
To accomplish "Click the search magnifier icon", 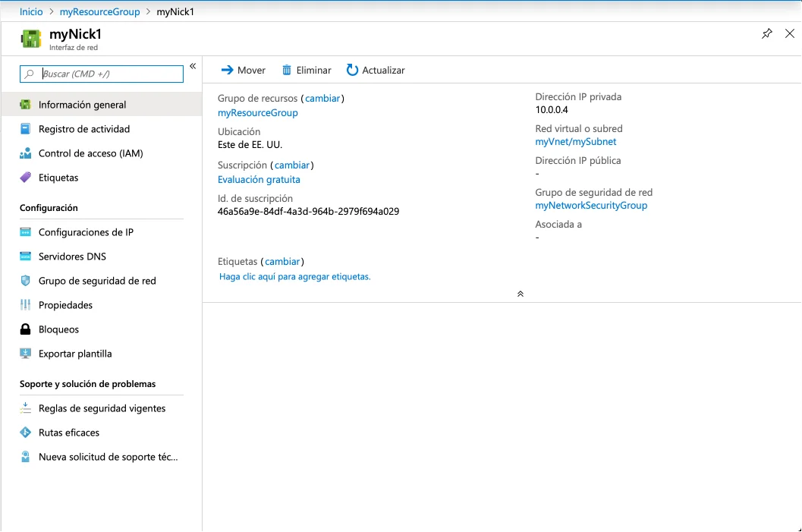I will pyautogui.click(x=30, y=74).
